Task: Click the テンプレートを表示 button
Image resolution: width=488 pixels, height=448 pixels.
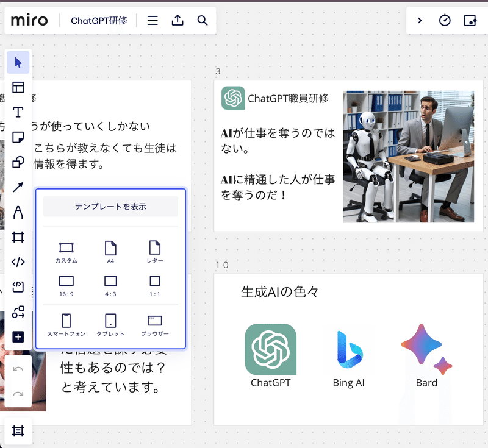Action: (x=110, y=207)
